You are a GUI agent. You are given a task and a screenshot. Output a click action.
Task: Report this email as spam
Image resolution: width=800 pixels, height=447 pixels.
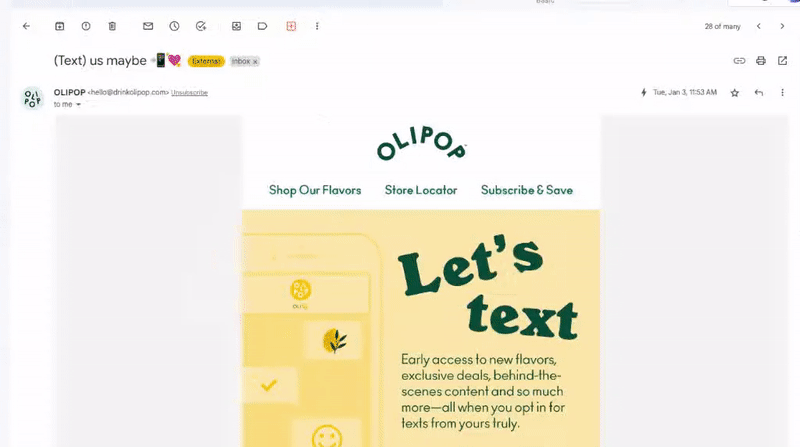click(x=86, y=26)
